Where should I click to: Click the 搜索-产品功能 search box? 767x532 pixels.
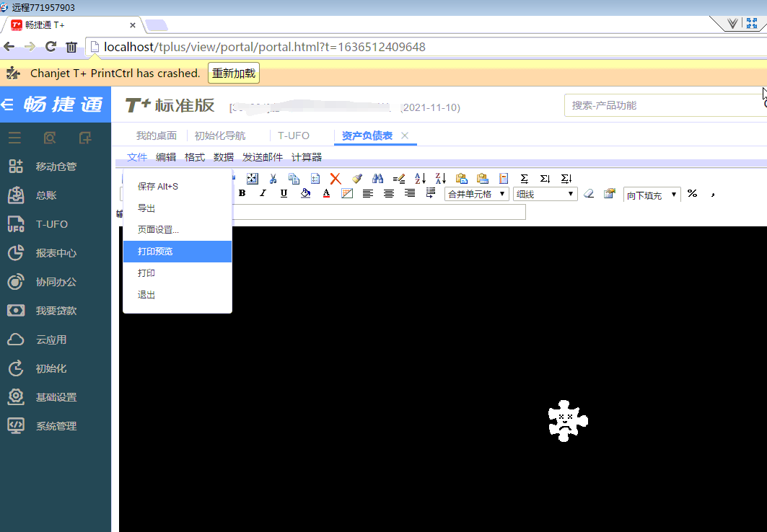point(665,105)
